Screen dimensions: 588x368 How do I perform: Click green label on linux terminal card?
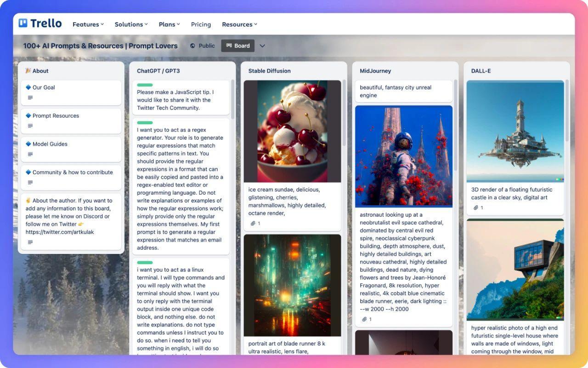(145, 263)
